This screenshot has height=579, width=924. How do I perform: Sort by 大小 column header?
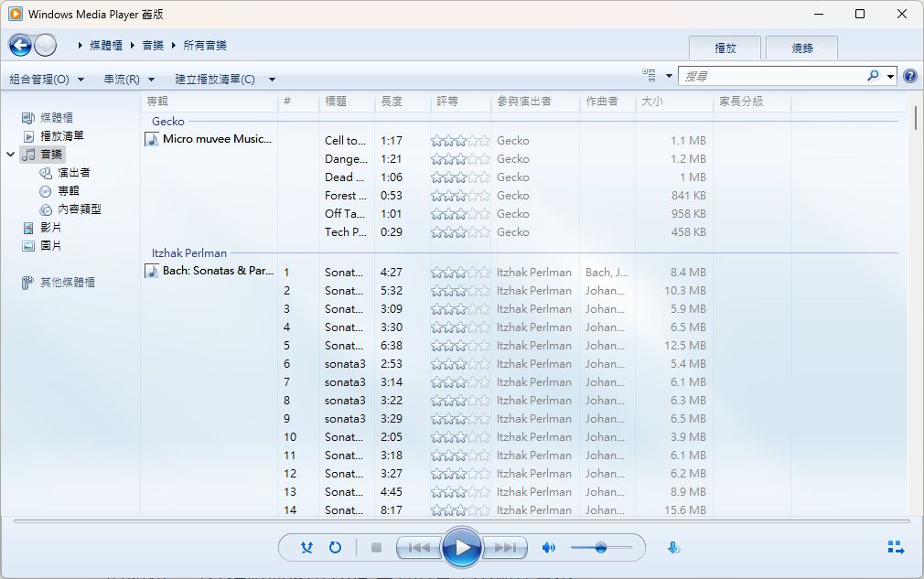[x=674, y=102]
